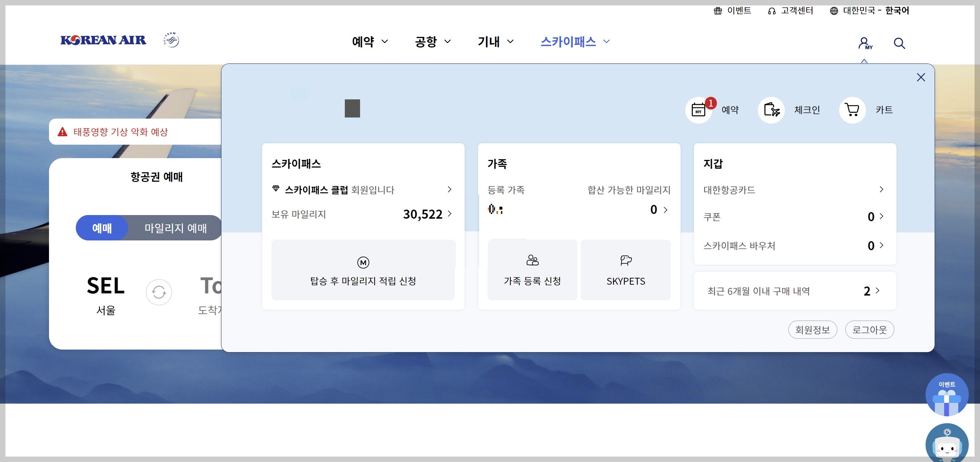
Task: Open the 예약 calendar icon with badge
Action: [x=698, y=110]
